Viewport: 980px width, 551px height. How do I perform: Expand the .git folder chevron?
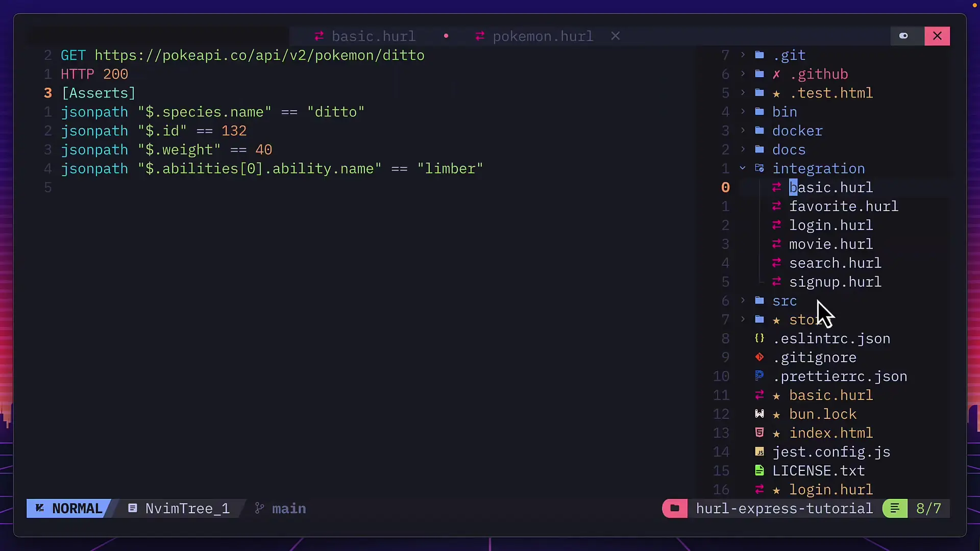click(x=743, y=55)
